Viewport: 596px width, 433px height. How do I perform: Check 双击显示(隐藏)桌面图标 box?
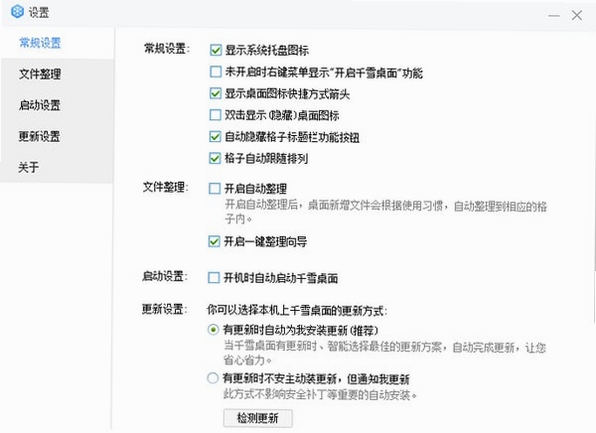[215, 115]
